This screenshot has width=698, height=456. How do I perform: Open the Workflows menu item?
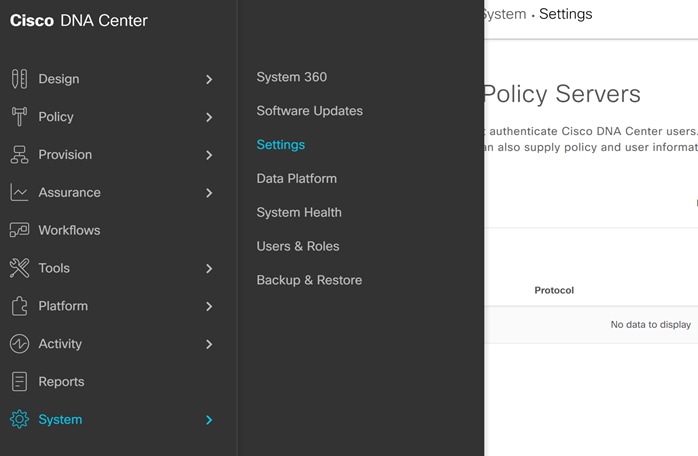point(69,230)
